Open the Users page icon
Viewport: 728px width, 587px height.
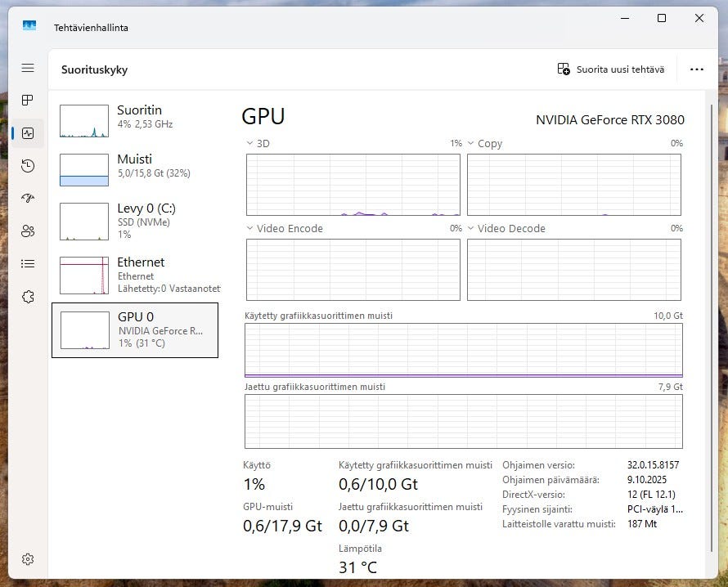[28, 231]
